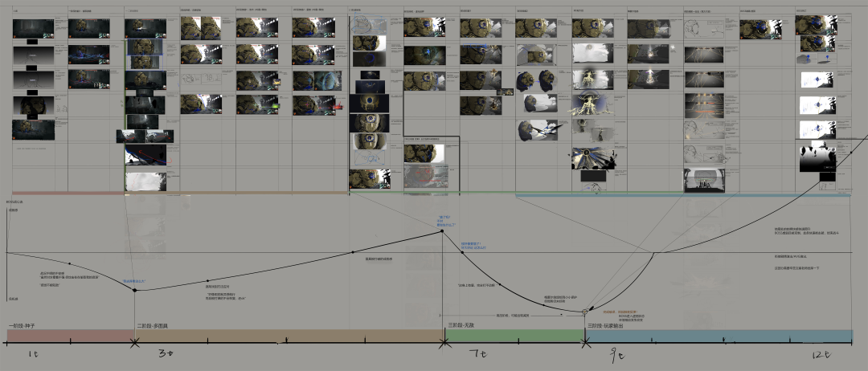The width and height of the screenshot is (868, 371).
Task: Open the arched gate silhouette thumbnail
Action: coord(704,180)
